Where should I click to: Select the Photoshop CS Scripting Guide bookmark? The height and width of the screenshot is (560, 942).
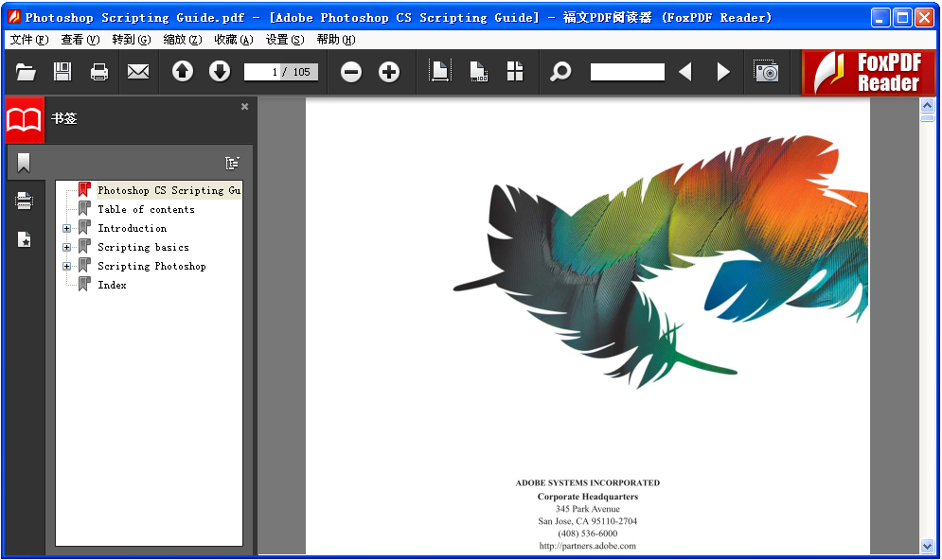(169, 190)
